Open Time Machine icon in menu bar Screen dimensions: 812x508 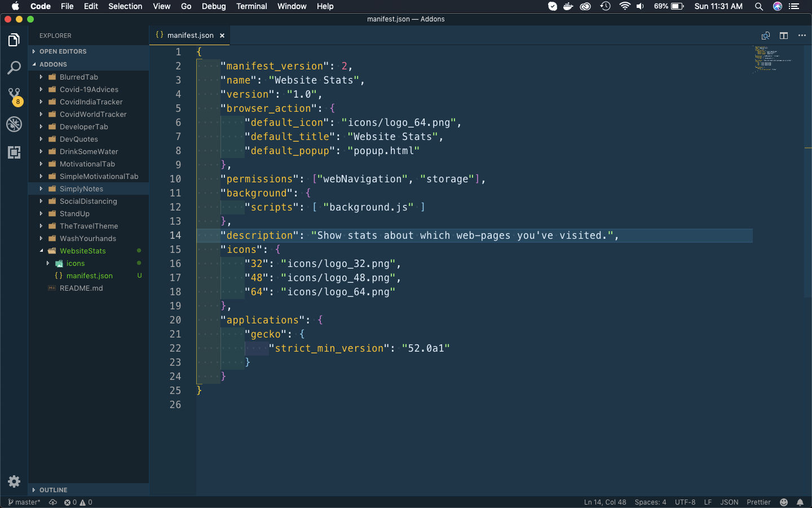[606, 6]
